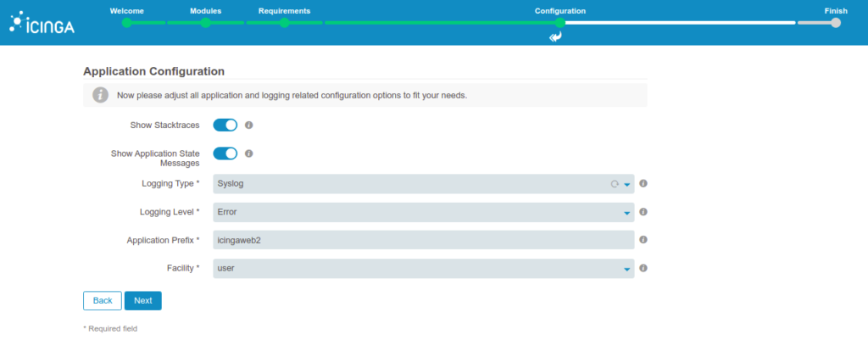This screenshot has width=868, height=357.
Task: Jump to the Finish wizard step
Action: (836, 11)
